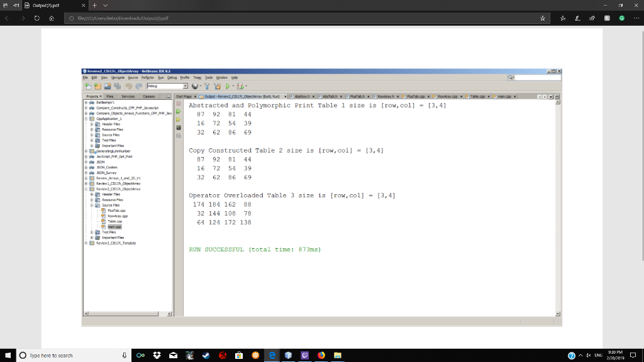Undo the last action from the toolbar
This screenshot has width=644, height=362.
click(x=129, y=86)
